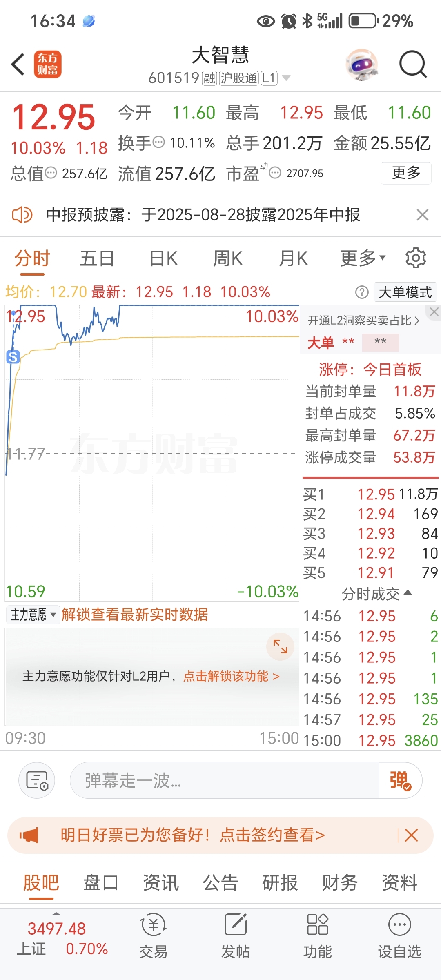
Task: Tap 更多 button beside 市盈
Action: (406, 173)
